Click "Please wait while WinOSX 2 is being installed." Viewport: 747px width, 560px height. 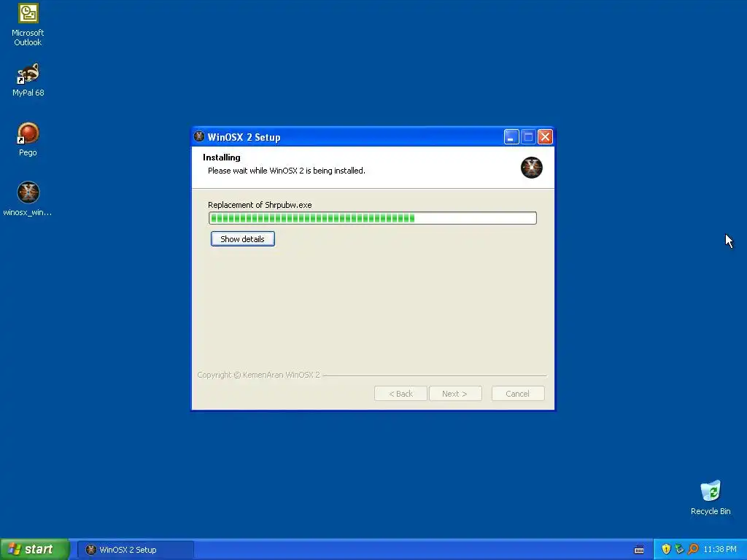tap(286, 171)
